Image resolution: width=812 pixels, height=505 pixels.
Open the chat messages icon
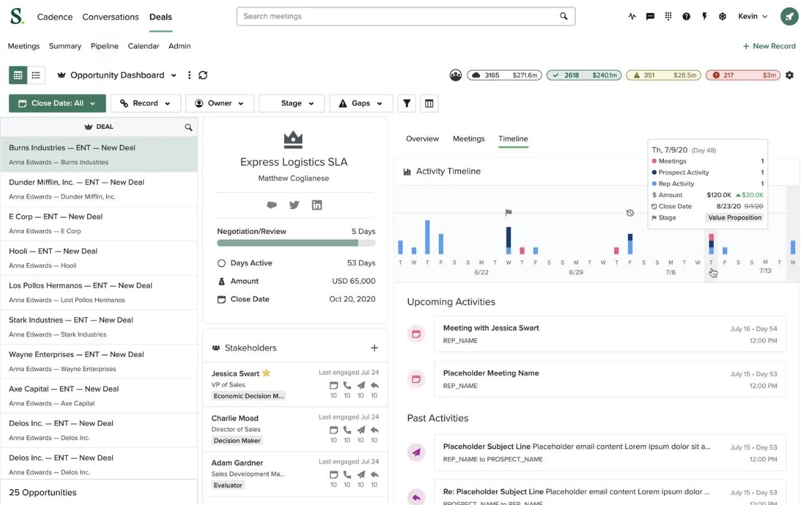(650, 16)
